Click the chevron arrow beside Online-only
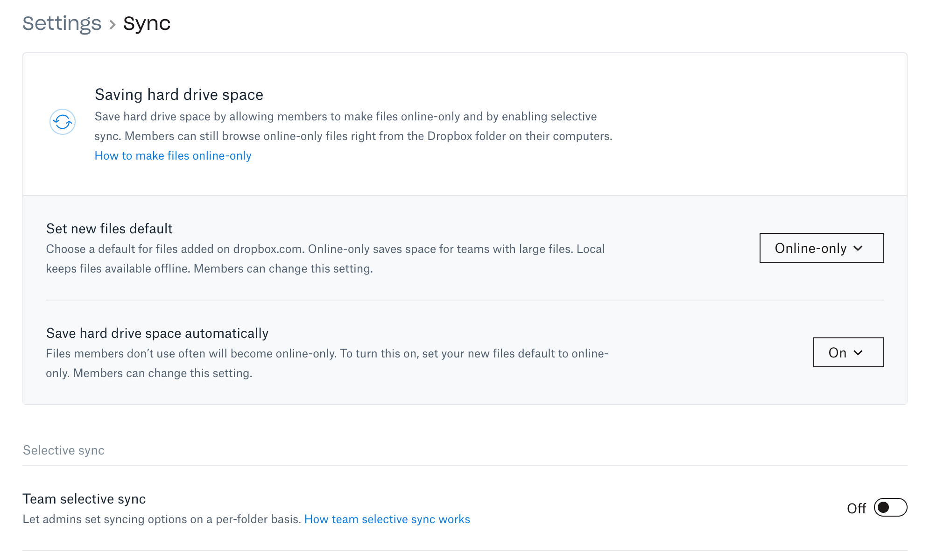 pyautogui.click(x=858, y=248)
